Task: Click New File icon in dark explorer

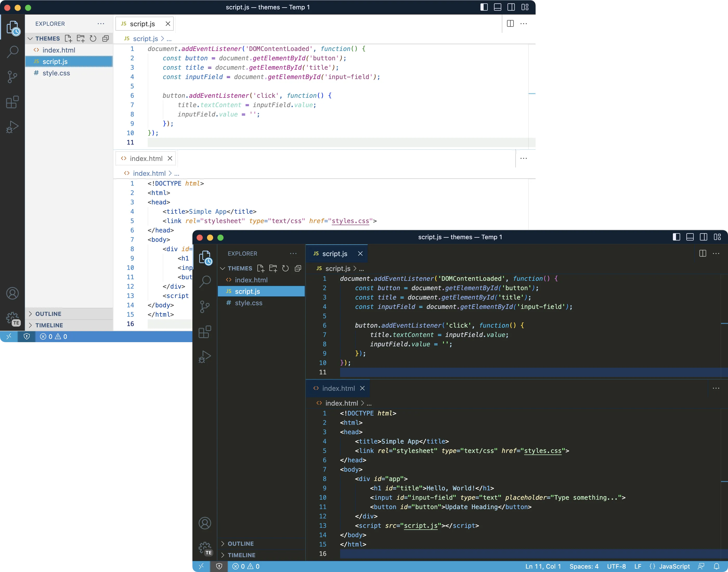Action: (261, 268)
